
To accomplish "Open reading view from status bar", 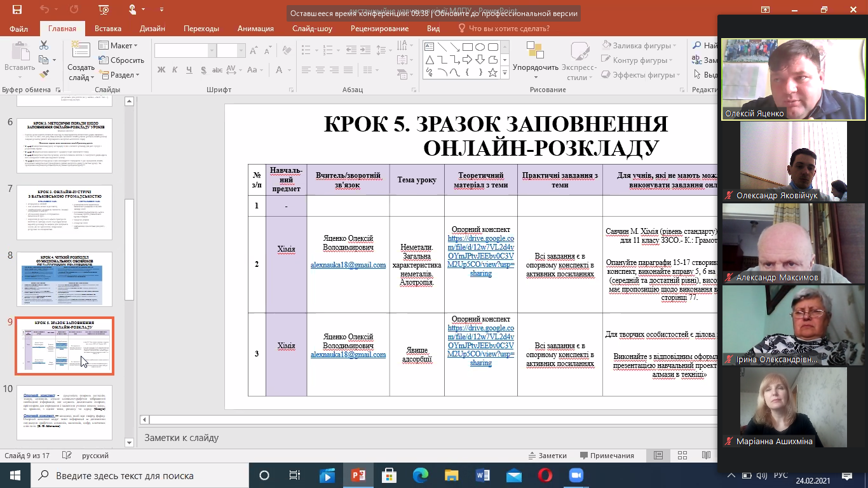I will (x=706, y=456).
